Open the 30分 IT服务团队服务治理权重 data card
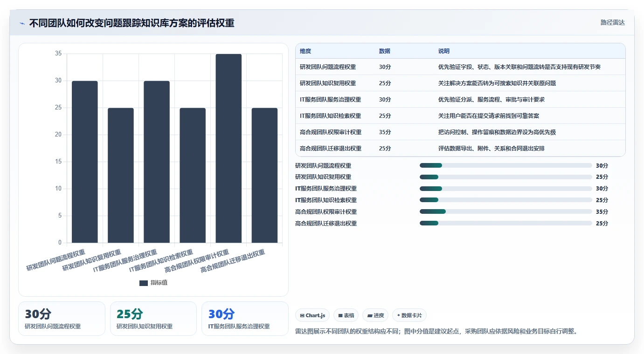The image size is (644, 354). [245, 319]
